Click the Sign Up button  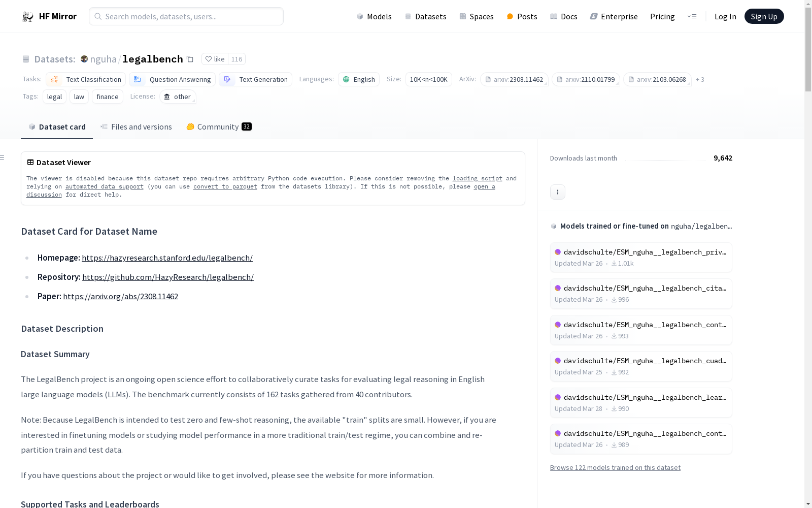pyautogui.click(x=764, y=16)
